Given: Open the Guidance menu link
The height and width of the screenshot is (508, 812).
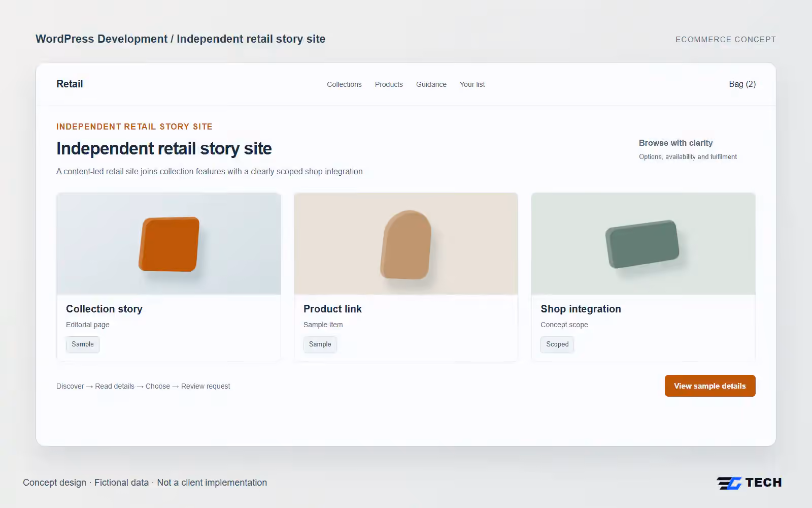Looking at the screenshot, I should click(431, 84).
